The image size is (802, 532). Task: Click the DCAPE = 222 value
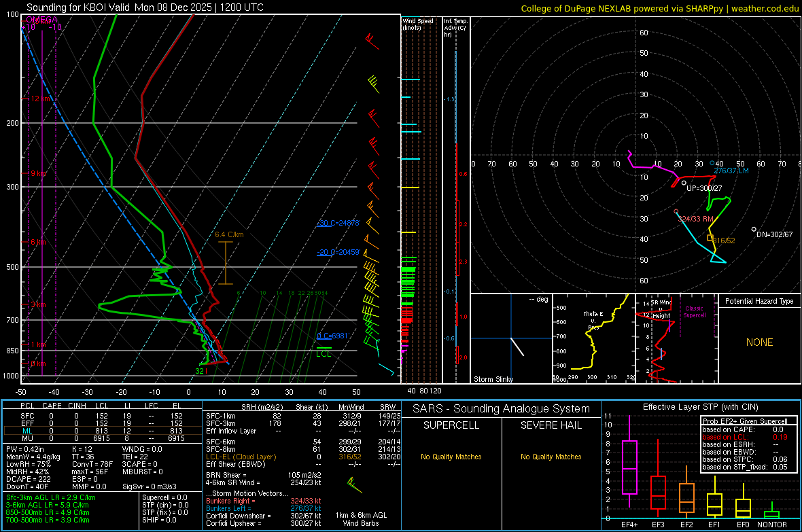[28, 479]
